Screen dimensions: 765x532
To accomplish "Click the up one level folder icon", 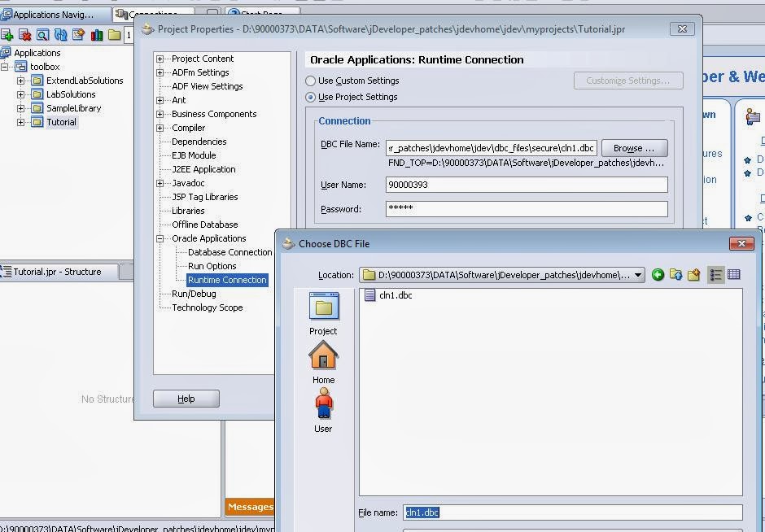I will pos(675,275).
